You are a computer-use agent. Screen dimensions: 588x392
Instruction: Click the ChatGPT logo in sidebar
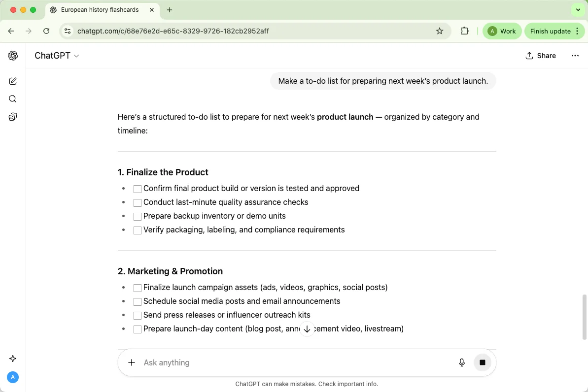click(x=13, y=56)
